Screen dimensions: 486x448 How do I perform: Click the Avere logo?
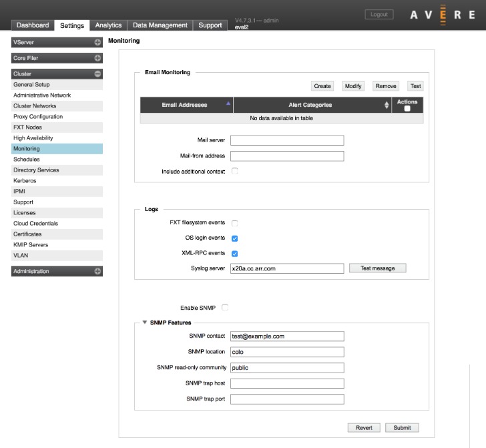tap(443, 15)
